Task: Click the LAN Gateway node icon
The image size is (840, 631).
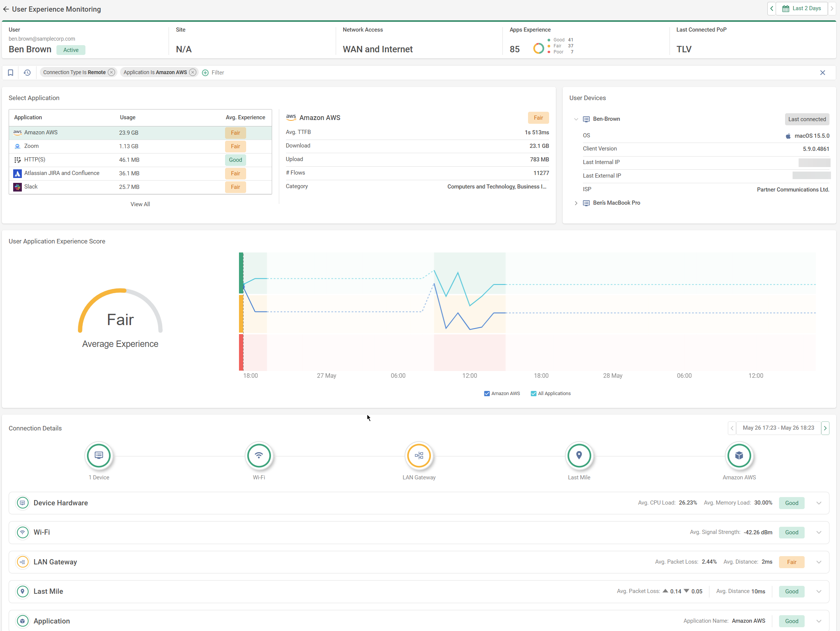Action: (419, 456)
